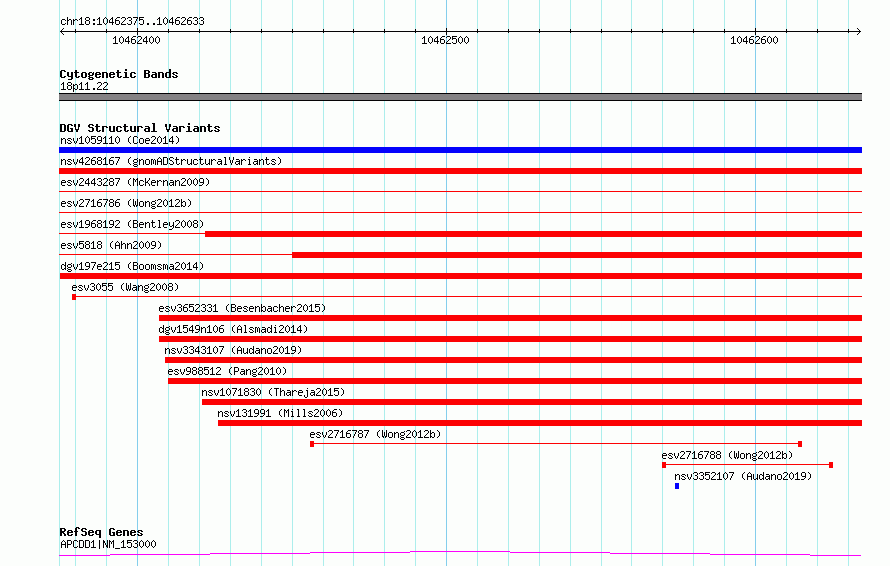The width and height of the screenshot is (890, 566).
Task: Select nsv3343107 (Audano2019) label
Action: pyautogui.click(x=233, y=350)
